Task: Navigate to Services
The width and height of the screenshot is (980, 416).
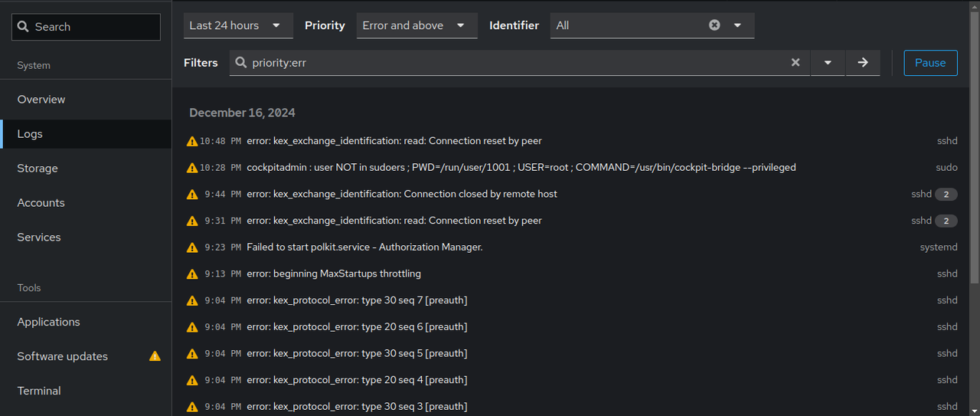Action: coord(86,237)
